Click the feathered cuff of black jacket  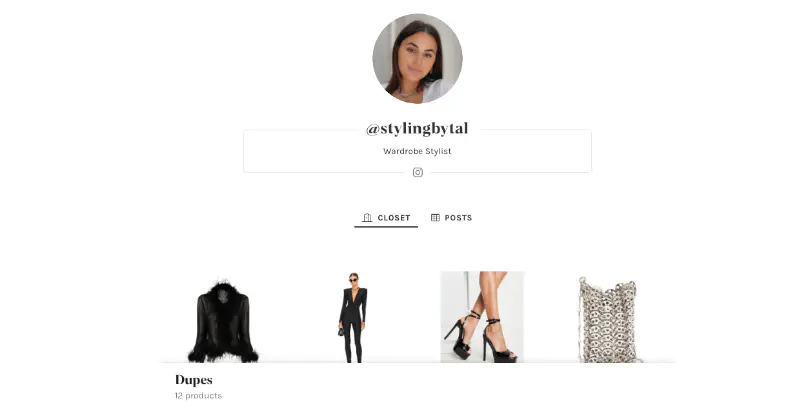click(199, 355)
